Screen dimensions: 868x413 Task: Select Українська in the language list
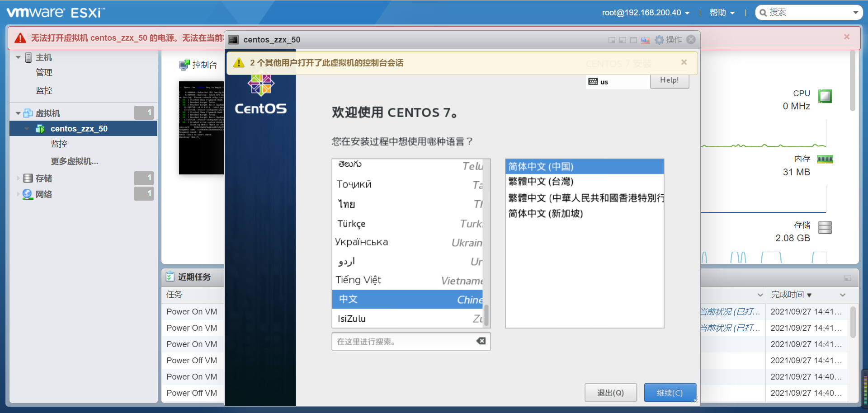coord(407,242)
